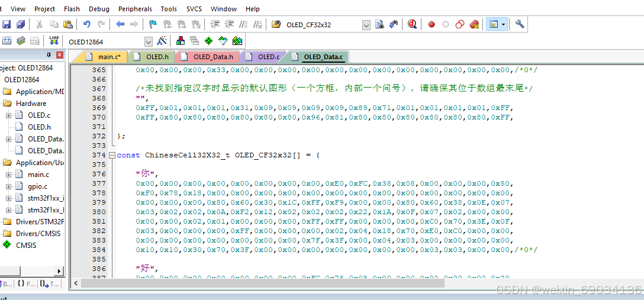
Task: Undo the last edit
Action: (x=86, y=25)
